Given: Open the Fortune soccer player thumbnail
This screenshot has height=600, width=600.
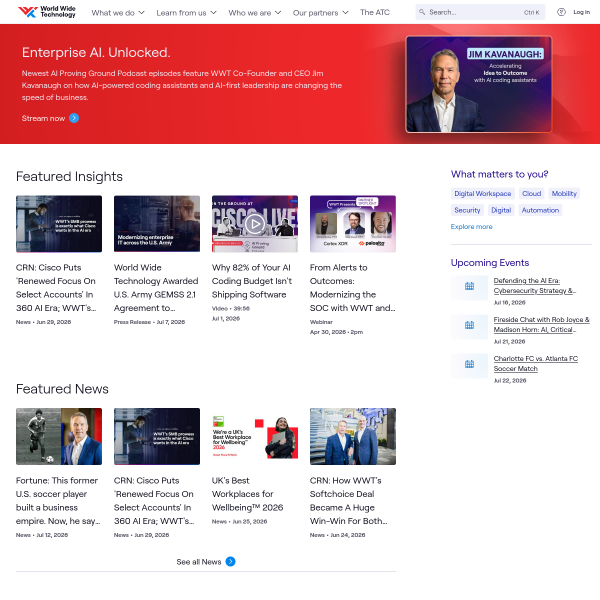Looking at the screenshot, I should coord(59,437).
